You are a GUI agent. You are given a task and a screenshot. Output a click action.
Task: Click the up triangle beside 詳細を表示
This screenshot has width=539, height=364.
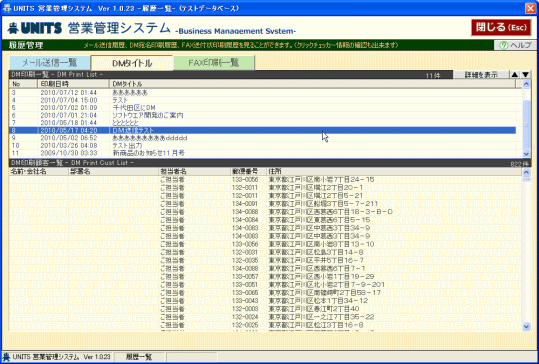[515, 75]
